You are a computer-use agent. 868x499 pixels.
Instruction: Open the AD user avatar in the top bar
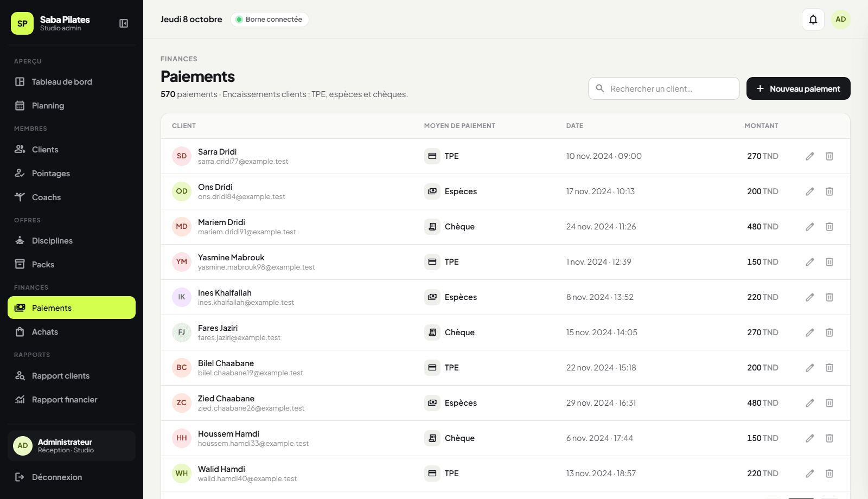[x=841, y=20]
